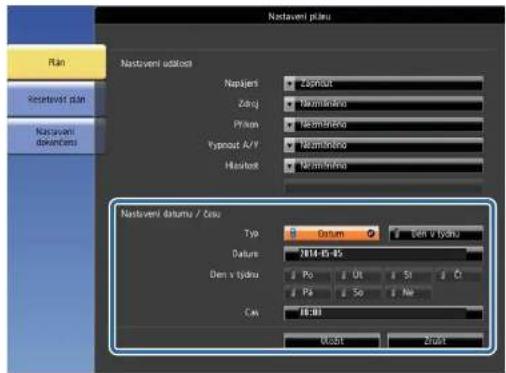506x373 pixels.
Task: Click the Uložit button
Action: click(x=332, y=341)
